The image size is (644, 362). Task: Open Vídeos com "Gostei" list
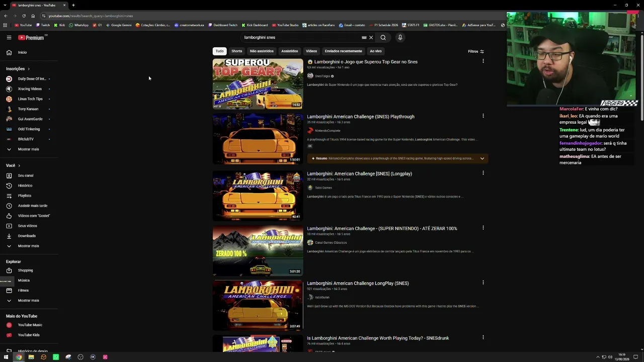pos(34,216)
